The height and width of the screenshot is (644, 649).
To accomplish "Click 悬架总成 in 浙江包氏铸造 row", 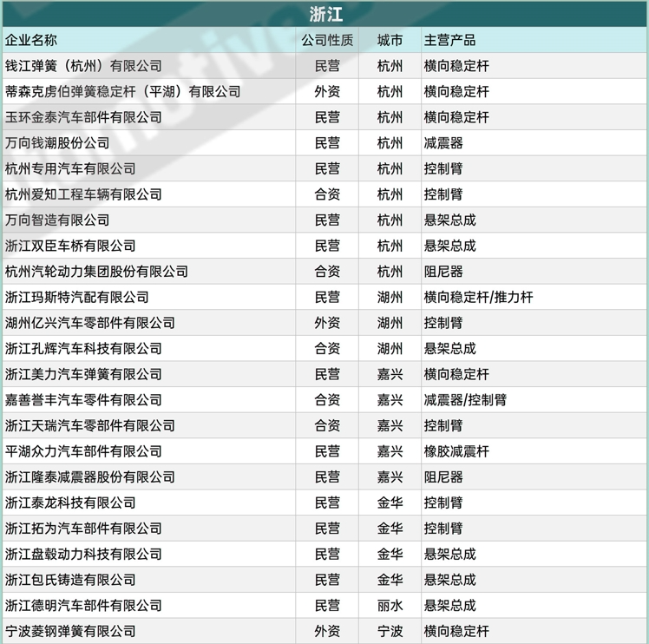I will pos(449,580).
